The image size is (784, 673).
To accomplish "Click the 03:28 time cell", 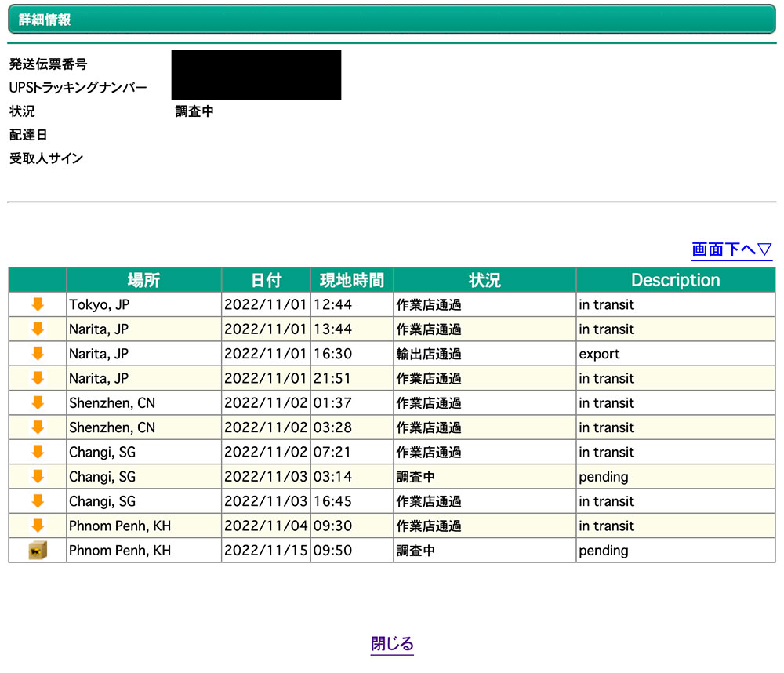I will point(352,427).
